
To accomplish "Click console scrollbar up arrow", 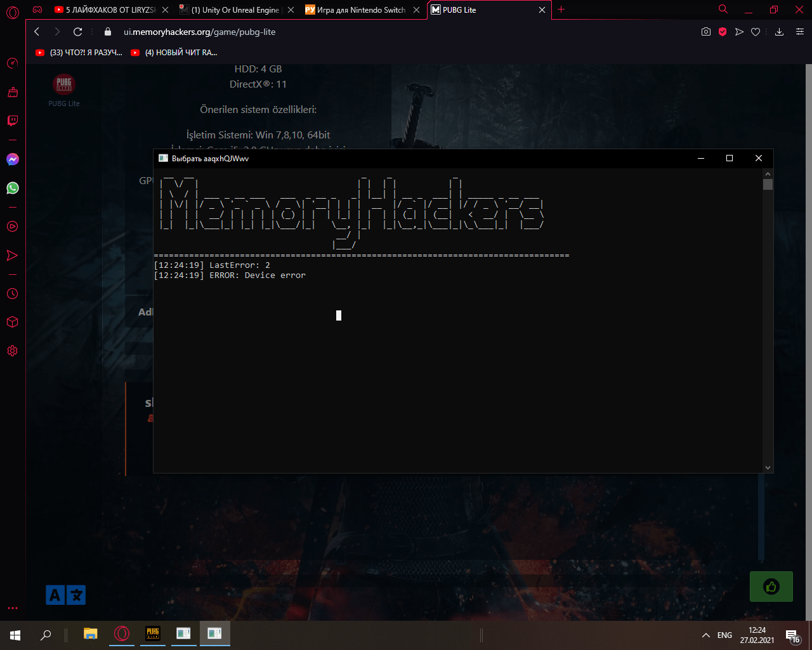I will click(x=768, y=173).
